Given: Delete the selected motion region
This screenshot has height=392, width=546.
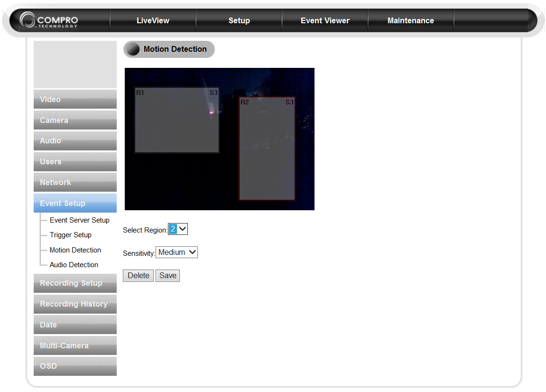Looking at the screenshot, I should [138, 276].
